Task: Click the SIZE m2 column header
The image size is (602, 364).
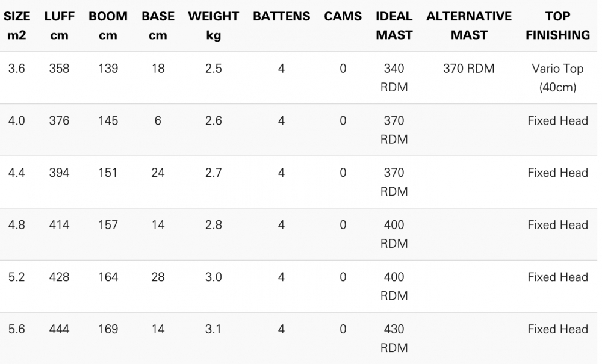Action: pos(17,26)
